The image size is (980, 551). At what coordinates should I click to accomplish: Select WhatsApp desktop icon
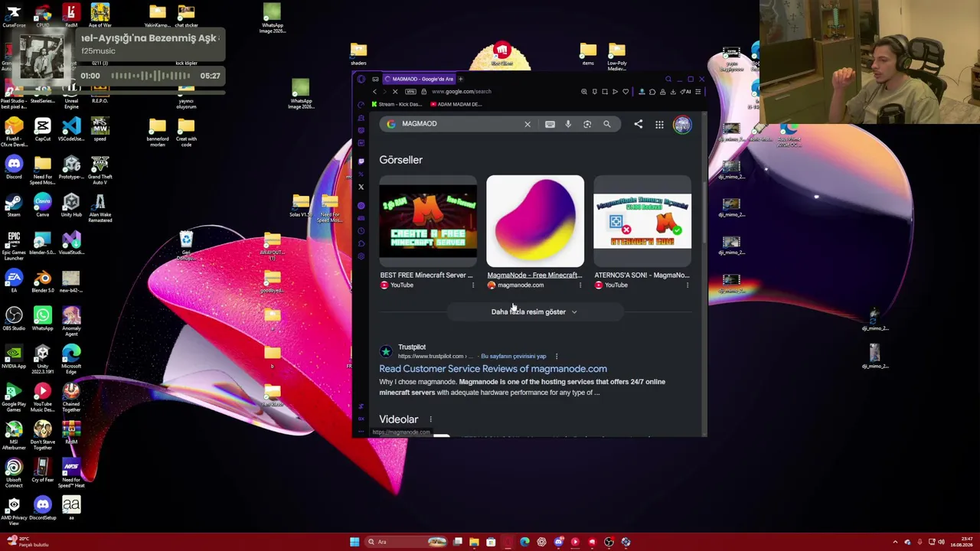[42, 318]
